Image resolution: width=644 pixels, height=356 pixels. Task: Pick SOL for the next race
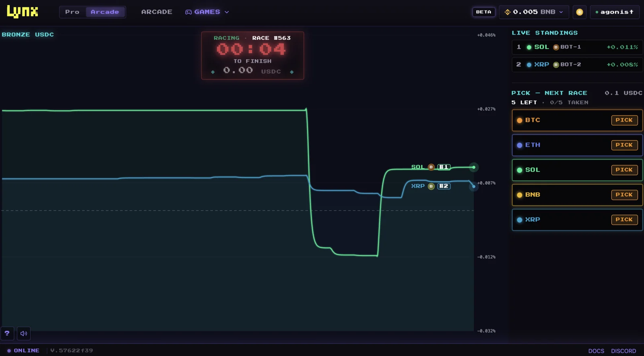point(624,170)
